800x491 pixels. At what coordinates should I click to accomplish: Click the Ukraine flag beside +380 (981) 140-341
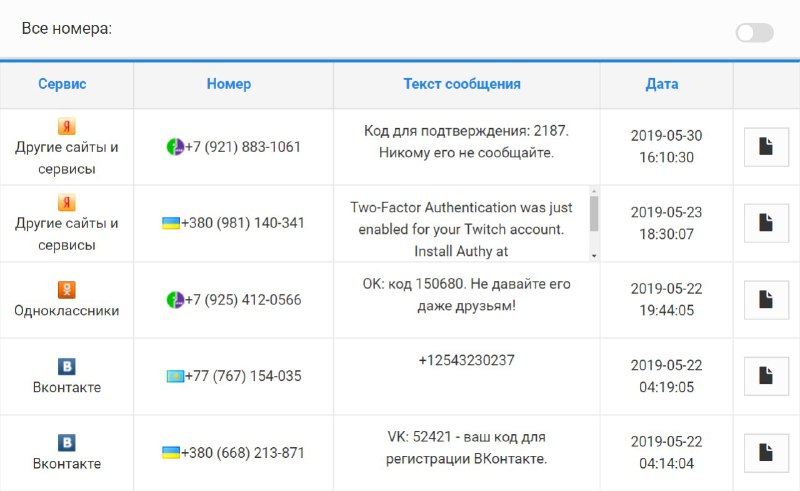click(x=171, y=223)
